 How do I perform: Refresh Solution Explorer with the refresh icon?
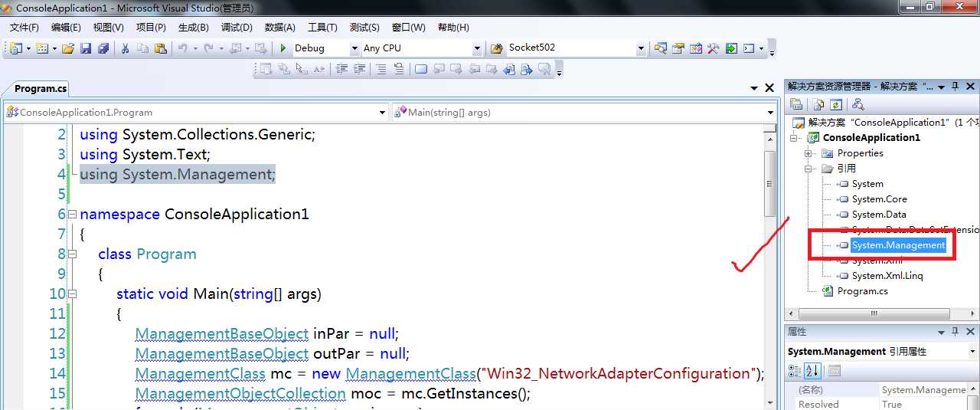(x=836, y=104)
